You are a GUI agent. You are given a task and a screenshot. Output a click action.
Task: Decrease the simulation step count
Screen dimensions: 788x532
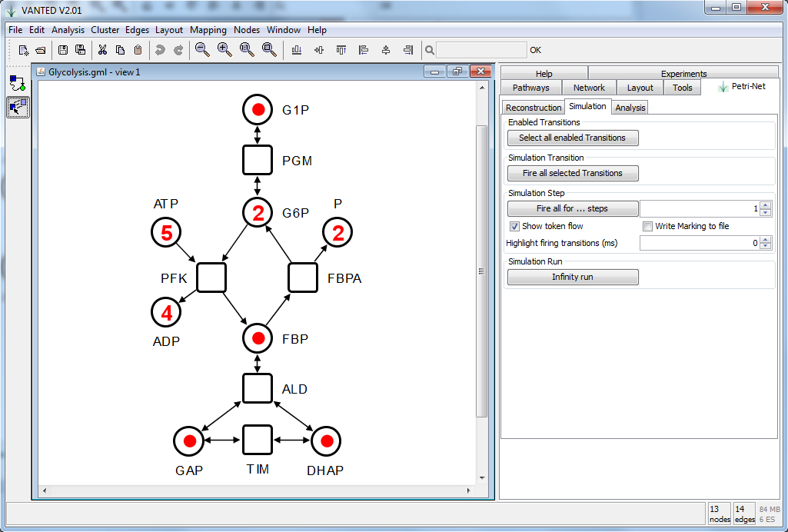coord(766,212)
